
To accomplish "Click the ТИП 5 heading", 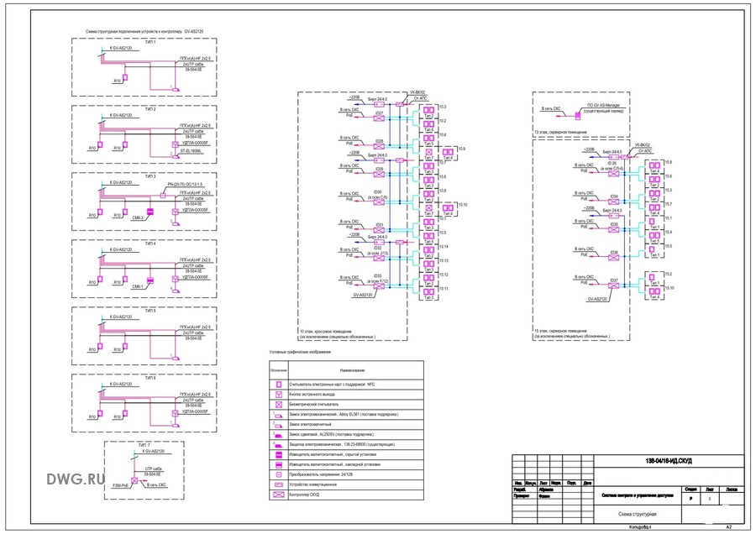I will (x=150, y=311).
